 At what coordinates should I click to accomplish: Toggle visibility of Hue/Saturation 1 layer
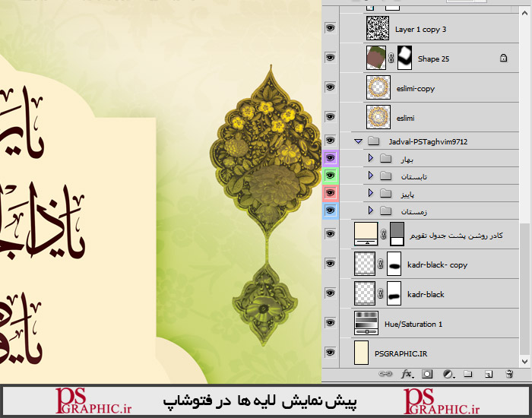[x=331, y=324]
